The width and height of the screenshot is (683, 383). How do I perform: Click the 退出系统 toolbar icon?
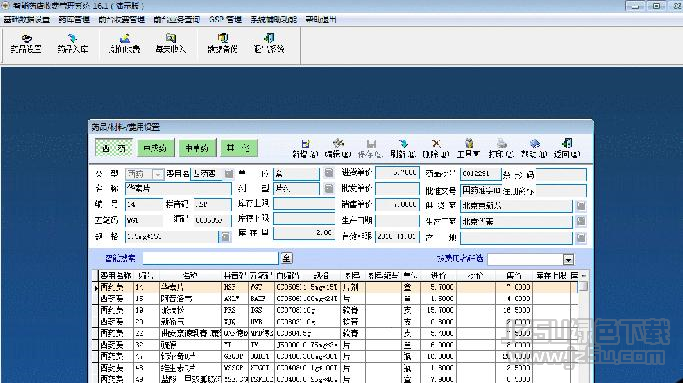pyautogui.click(x=269, y=44)
